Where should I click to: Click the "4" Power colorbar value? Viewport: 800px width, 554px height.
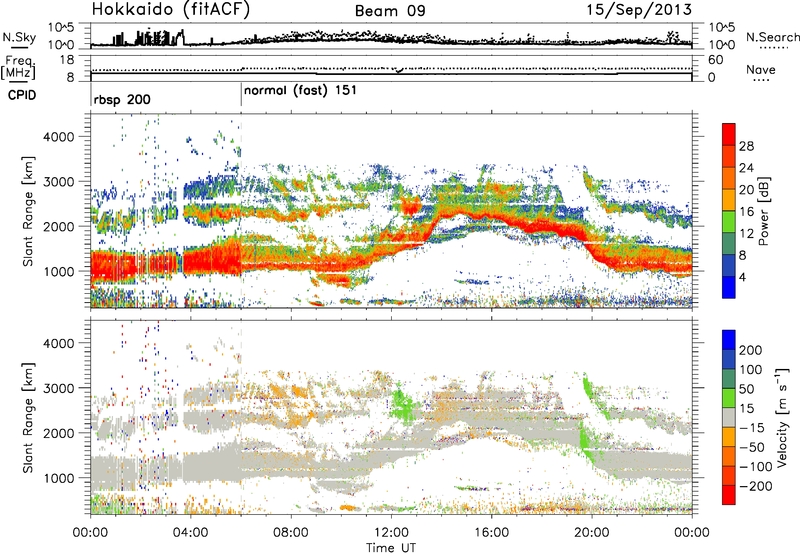click(743, 277)
